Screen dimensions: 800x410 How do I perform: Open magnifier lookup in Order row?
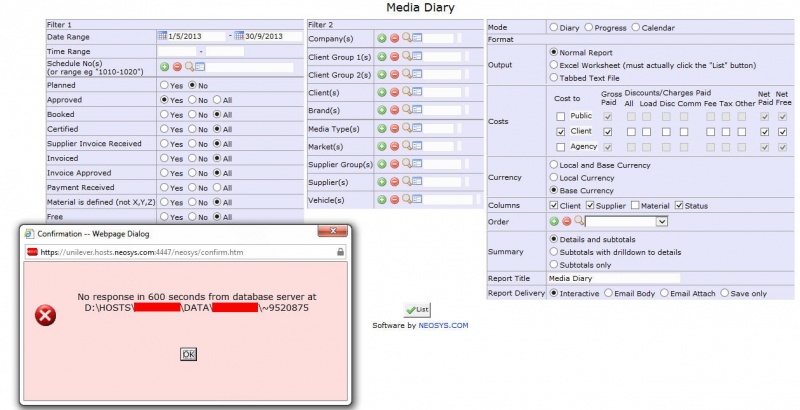click(x=579, y=221)
